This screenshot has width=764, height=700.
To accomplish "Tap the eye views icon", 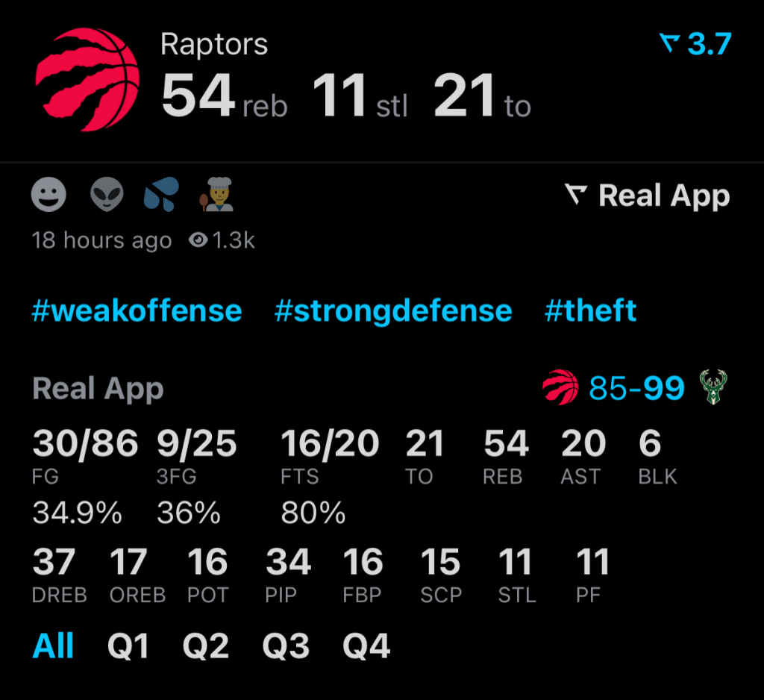I will click(198, 240).
